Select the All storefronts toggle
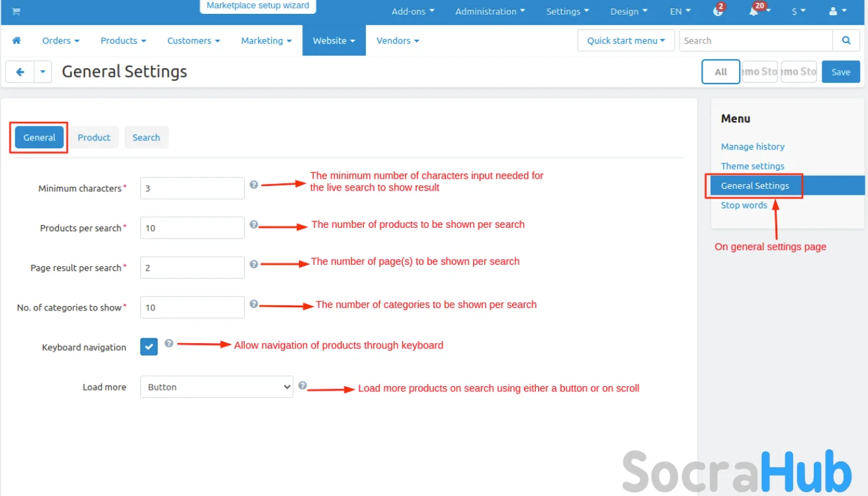The width and height of the screenshot is (868, 496). pos(720,72)
